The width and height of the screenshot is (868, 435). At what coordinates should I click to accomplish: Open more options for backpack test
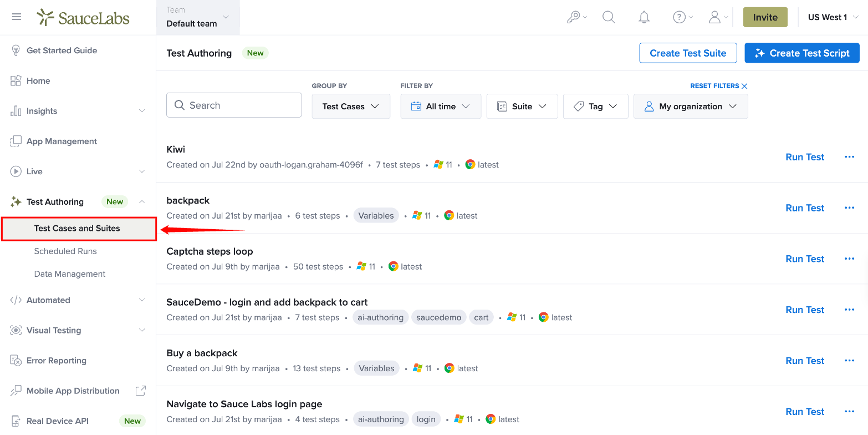[x=849, y=208]
